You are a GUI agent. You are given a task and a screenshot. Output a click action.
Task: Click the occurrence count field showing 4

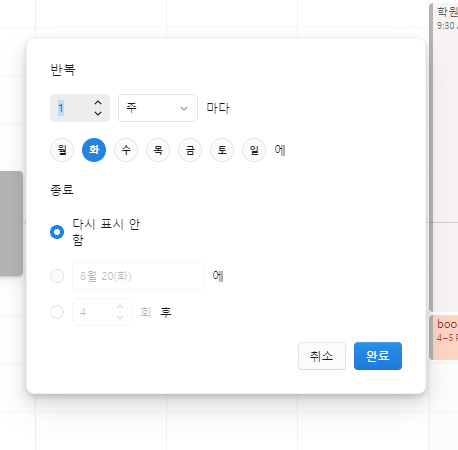point(102,312)
